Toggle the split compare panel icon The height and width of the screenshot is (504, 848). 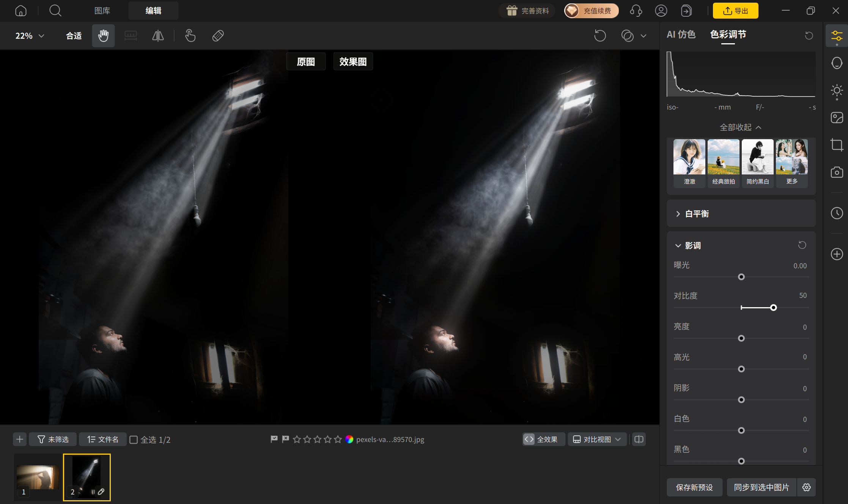coord(639,440)
